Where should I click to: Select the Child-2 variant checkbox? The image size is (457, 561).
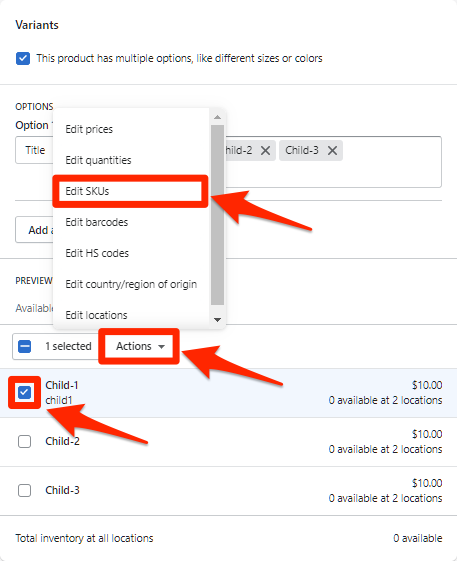[24, 442]
